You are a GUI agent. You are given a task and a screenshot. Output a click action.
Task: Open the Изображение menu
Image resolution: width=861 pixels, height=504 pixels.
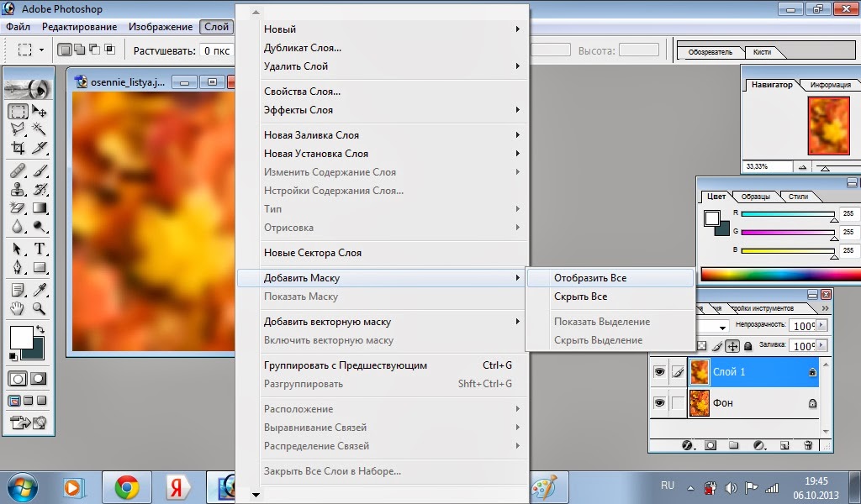[x=161, y=27]
